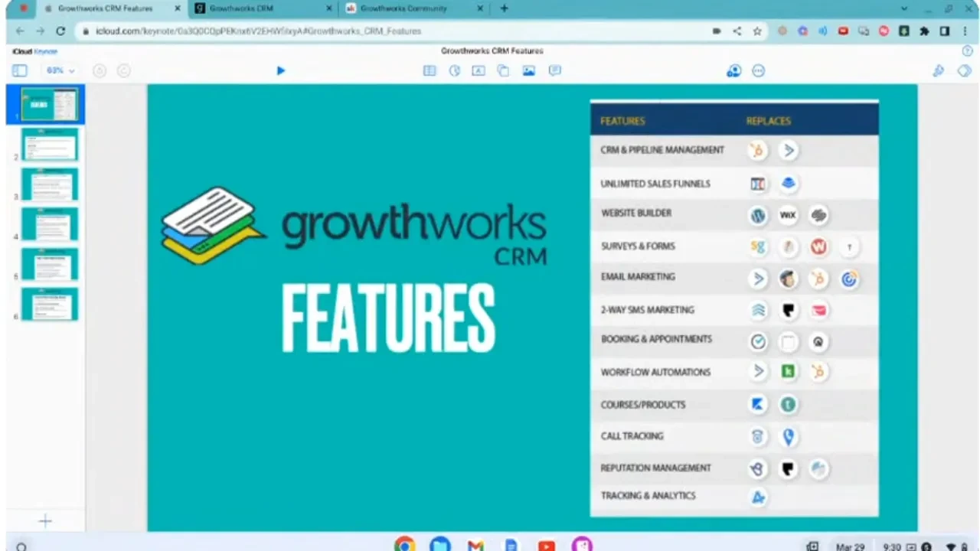Image resolution: width=980 pixels, height=551 pixels.
Task: Click COURSES/PRODUCTS row text
Action: (x=643, y=405)
